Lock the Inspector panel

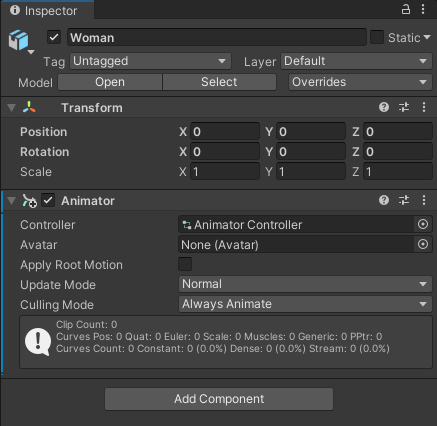pos(405,9)
